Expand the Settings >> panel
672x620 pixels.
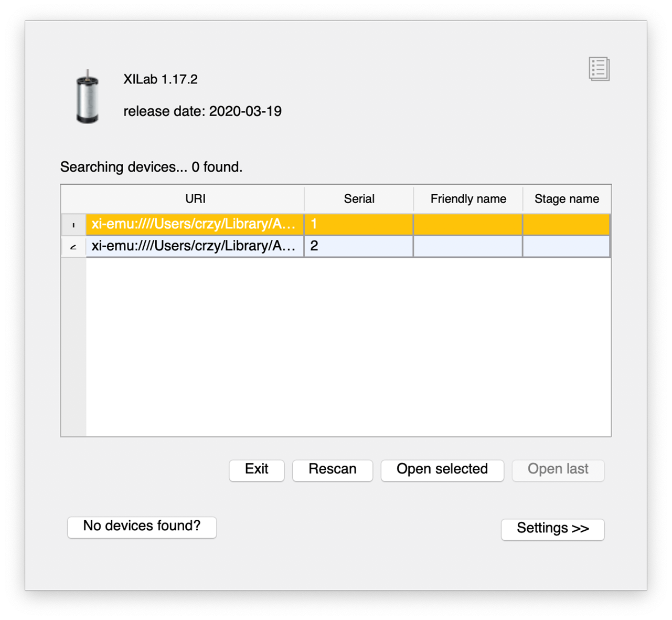[553, 529]
